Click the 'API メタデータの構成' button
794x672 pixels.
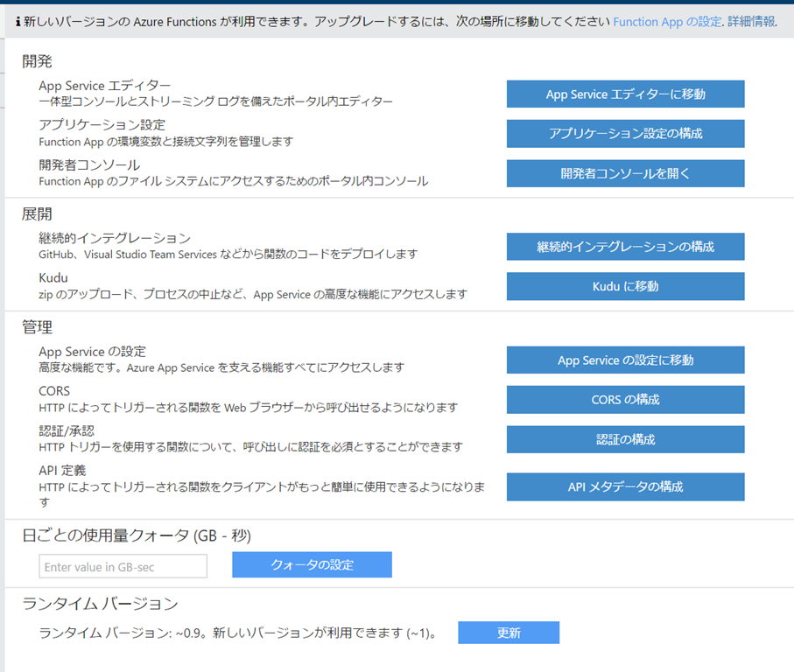point(625,486)
